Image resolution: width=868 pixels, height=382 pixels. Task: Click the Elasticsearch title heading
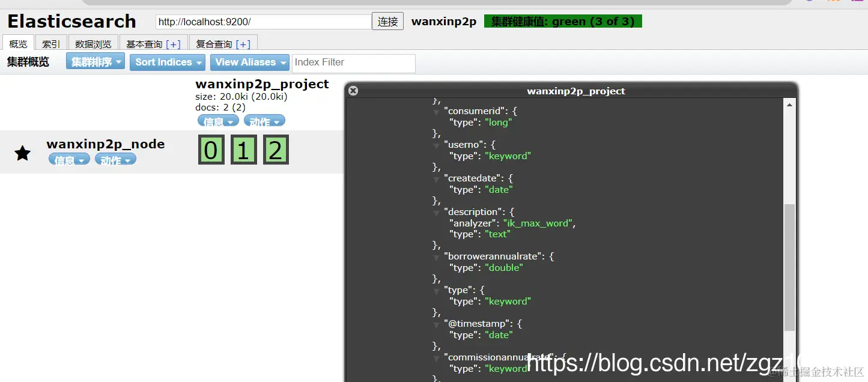[71, 21]
